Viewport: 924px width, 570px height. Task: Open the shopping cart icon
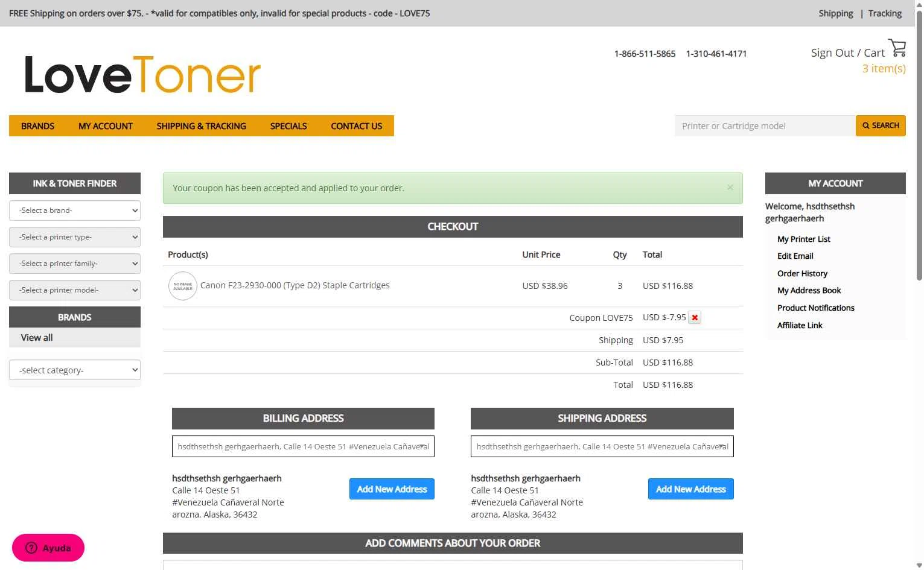(x=897, y=48)
